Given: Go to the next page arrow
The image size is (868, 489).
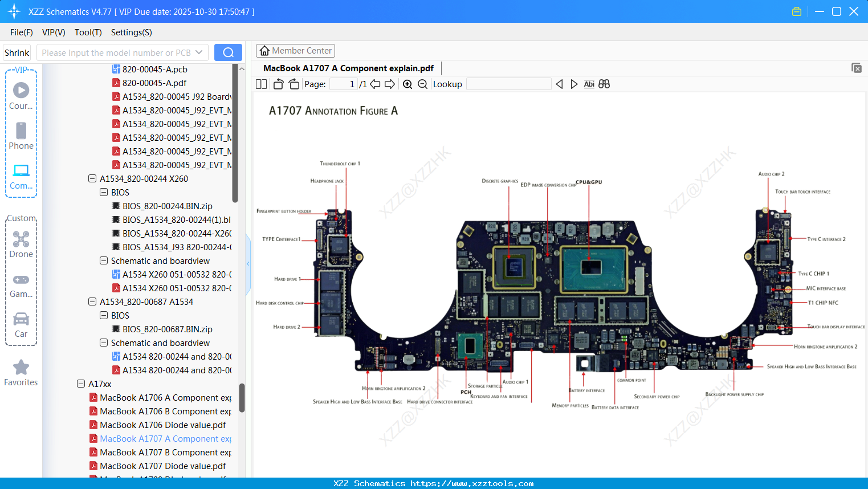Looking at the screenshot, I should (x=390, y=84).
